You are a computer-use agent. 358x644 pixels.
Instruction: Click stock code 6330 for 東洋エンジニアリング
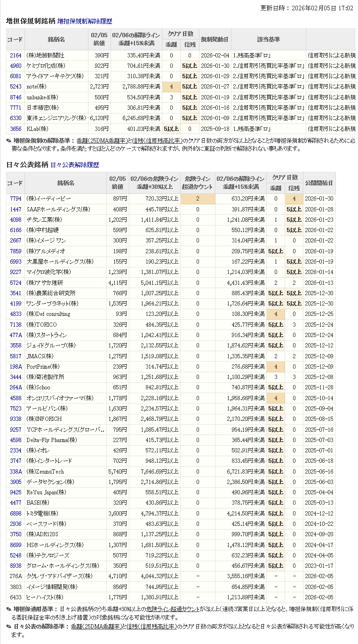16,118
